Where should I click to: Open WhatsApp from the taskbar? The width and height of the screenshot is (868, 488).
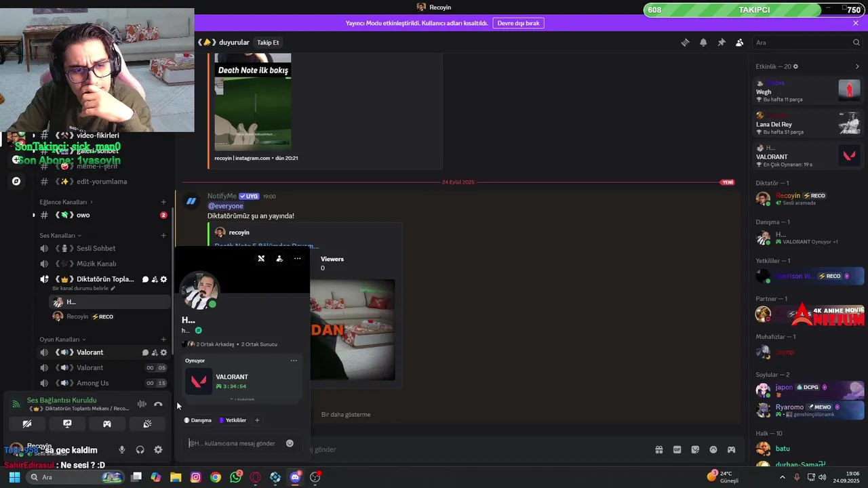(x=235, y=477)
